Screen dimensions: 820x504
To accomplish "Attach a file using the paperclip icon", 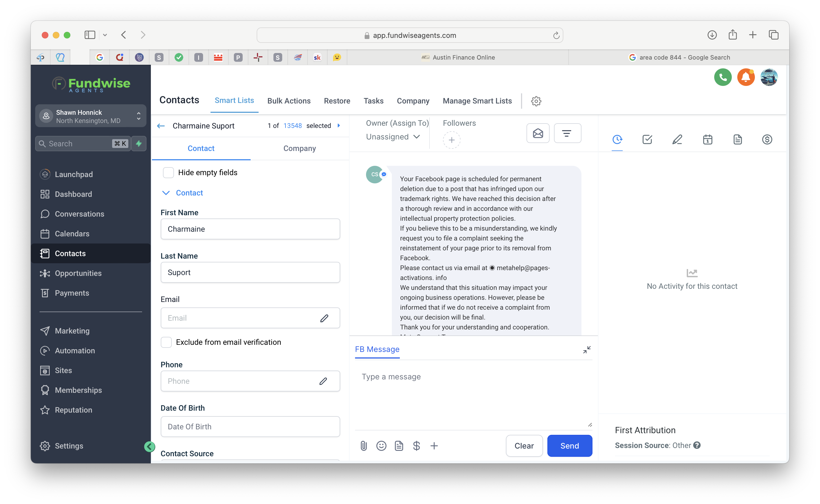I will tap(364, 446).
